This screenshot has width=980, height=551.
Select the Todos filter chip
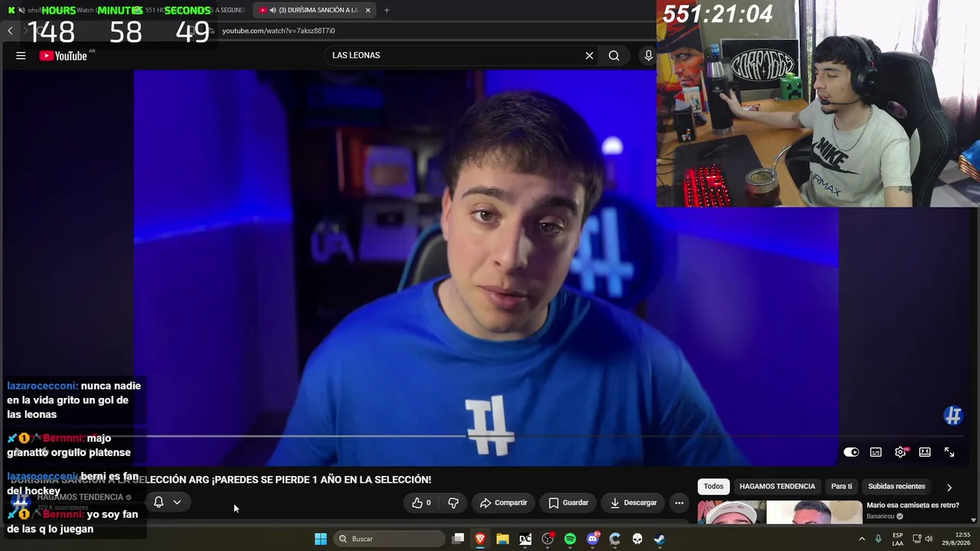[714, 487]
